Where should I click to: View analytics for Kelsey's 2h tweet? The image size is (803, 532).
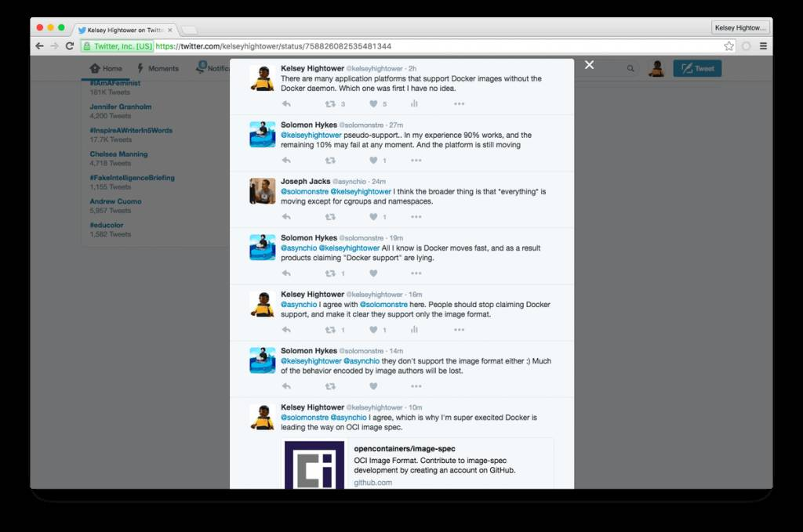click(414, 104)
